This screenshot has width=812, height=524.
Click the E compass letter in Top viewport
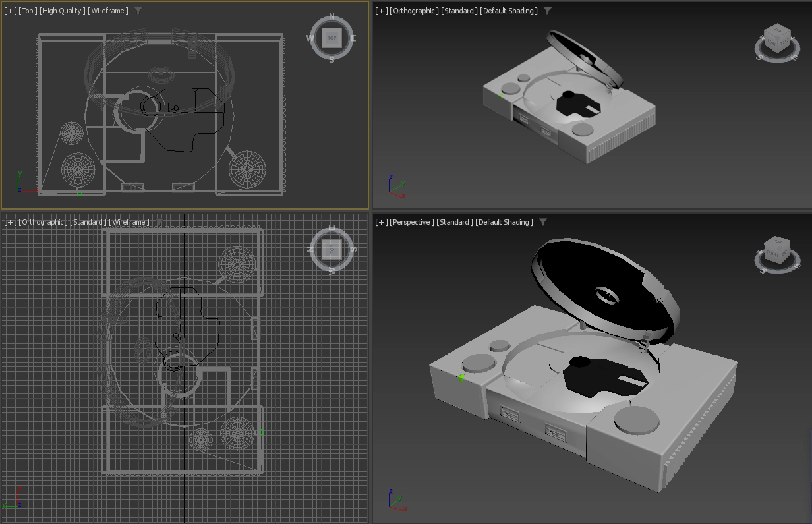pyautogui.click(x=353, y=39)
